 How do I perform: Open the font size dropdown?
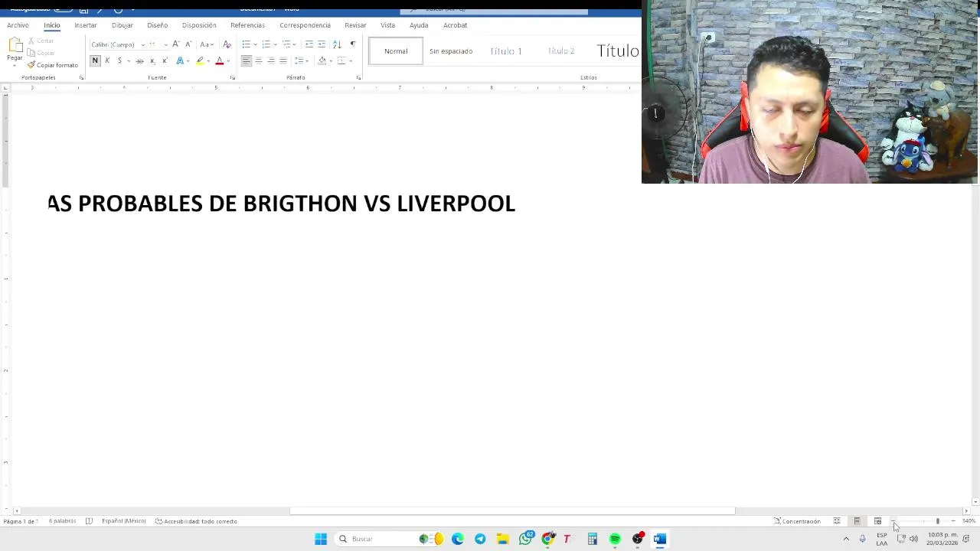pos(165,44)
